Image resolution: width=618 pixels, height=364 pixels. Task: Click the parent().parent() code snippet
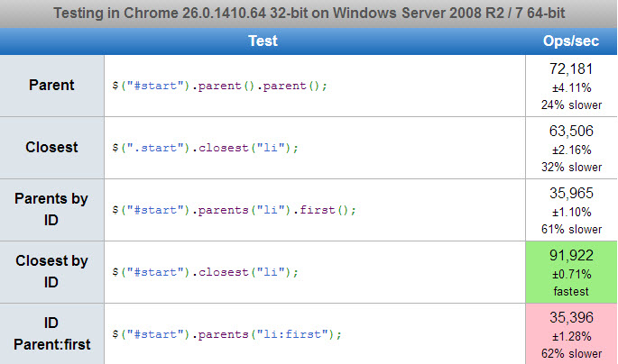click(219, 86)
